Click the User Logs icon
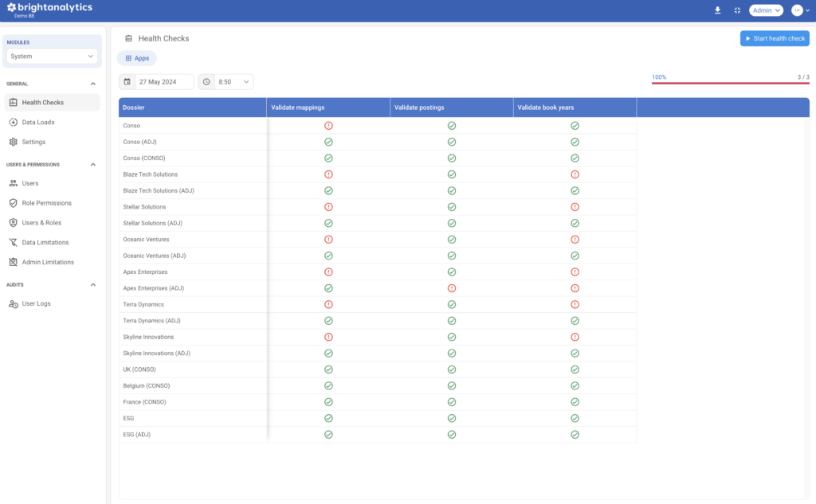This screenshot has height=504, width=816. (14, 304)
